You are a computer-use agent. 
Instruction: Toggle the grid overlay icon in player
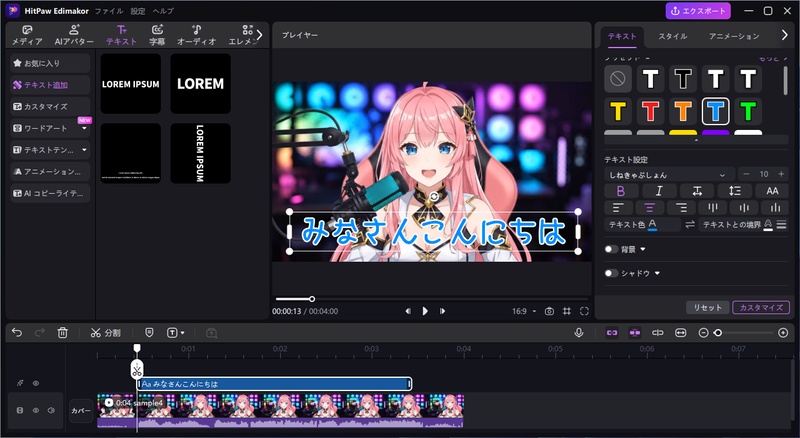tap(567, 311)
